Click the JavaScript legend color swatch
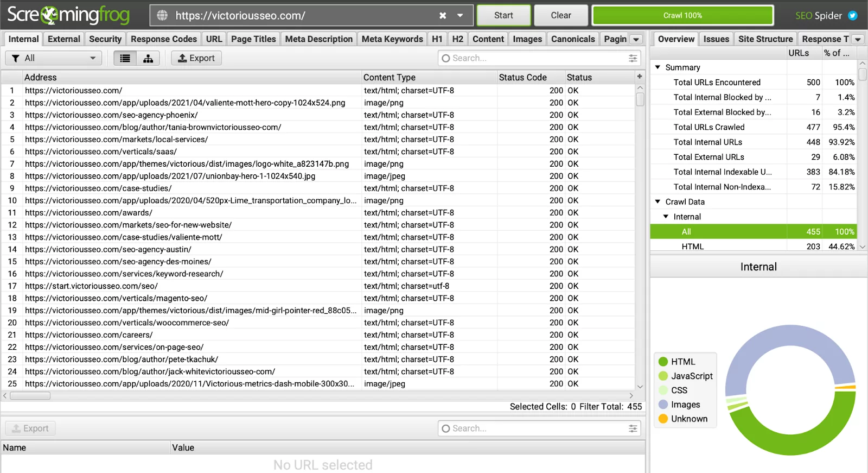 pyautogui.click(x=663, y=376)
